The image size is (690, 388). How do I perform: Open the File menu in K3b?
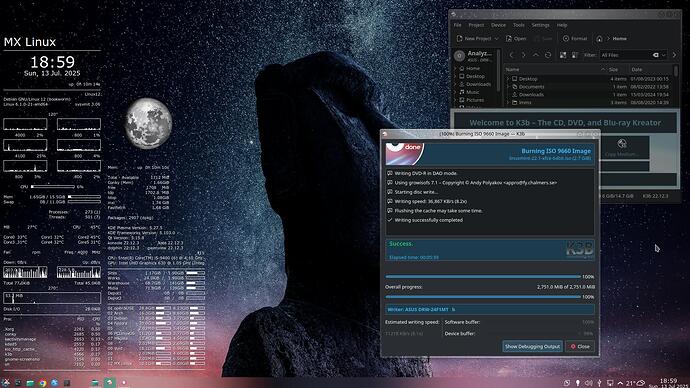pos(458,25)
